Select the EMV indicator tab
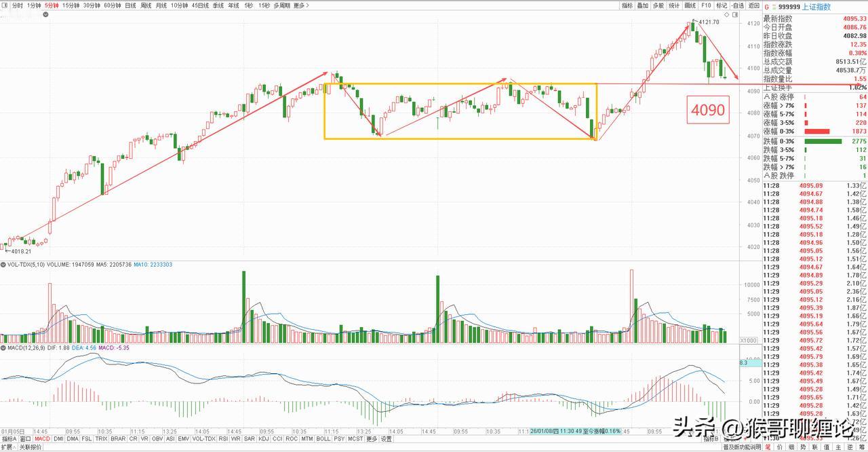Viewport: 868px width, 452px height. [x=184, y=439]
